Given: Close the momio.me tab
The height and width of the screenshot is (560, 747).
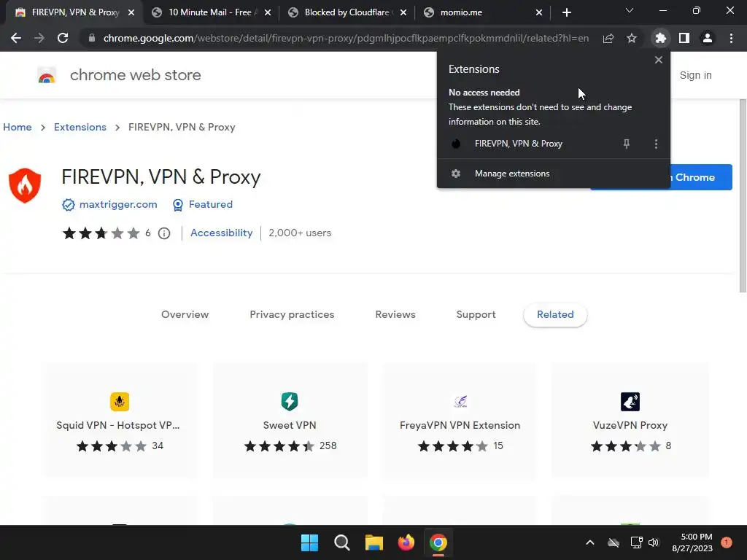Looking at the screenshot, I should click(x=539, y=12).
